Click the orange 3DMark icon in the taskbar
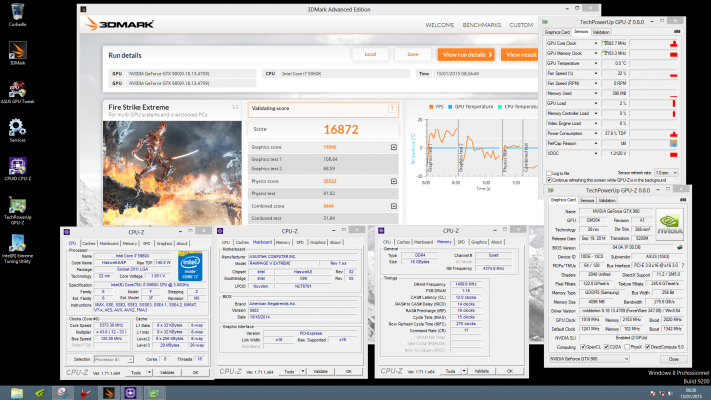 tap(108, 393)
